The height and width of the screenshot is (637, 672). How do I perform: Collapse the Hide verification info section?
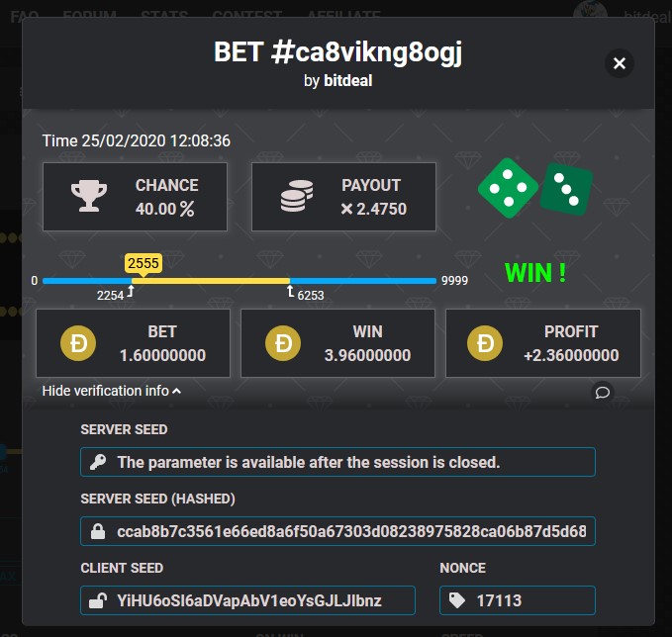tap(111, 391)
